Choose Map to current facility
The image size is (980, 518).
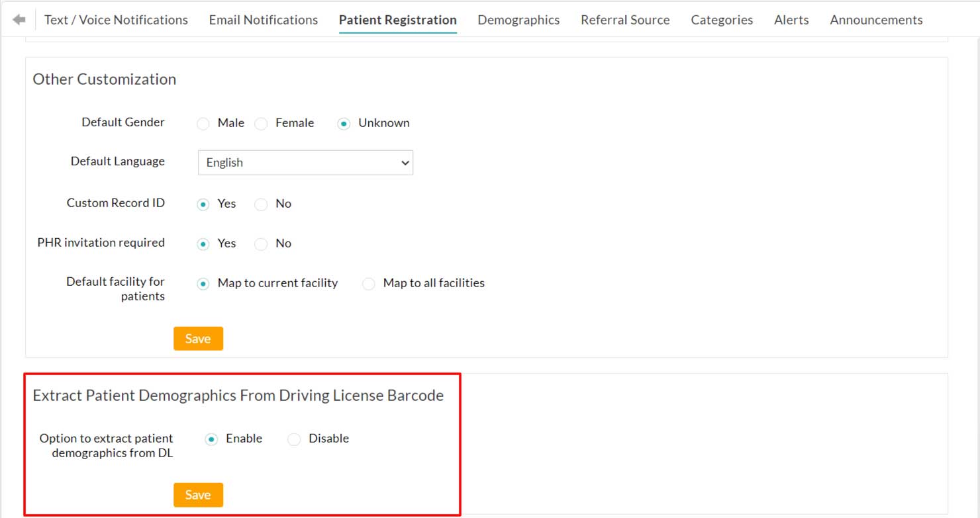(203, 283)
